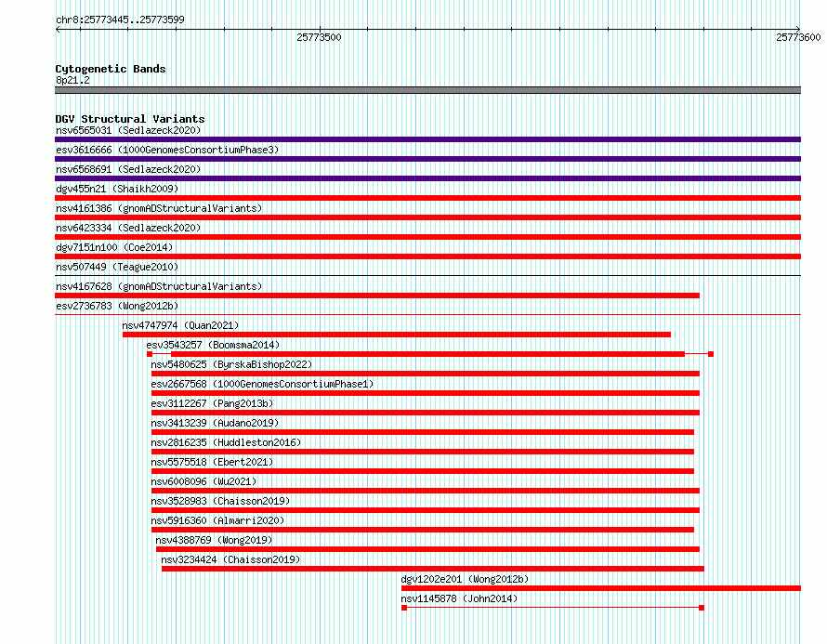Click the red bar under nsv5575518 (Ebert2021)
This screenshot has height=644, width=827.
(423, 471)
